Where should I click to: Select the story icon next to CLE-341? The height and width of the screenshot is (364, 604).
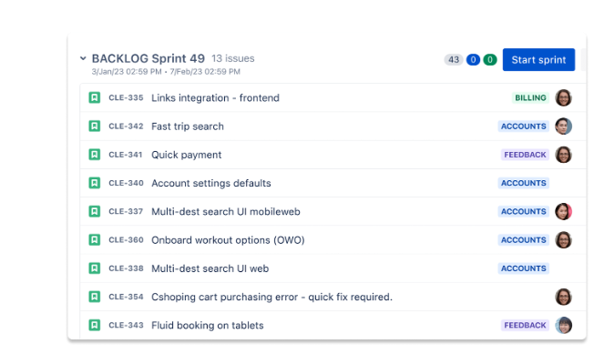tap(95, 155)
